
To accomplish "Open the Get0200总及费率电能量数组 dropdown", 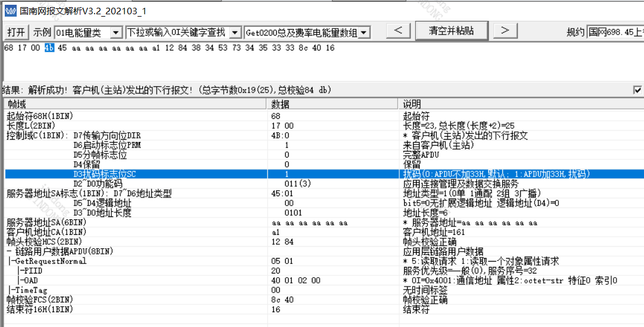I will point(364,33).
